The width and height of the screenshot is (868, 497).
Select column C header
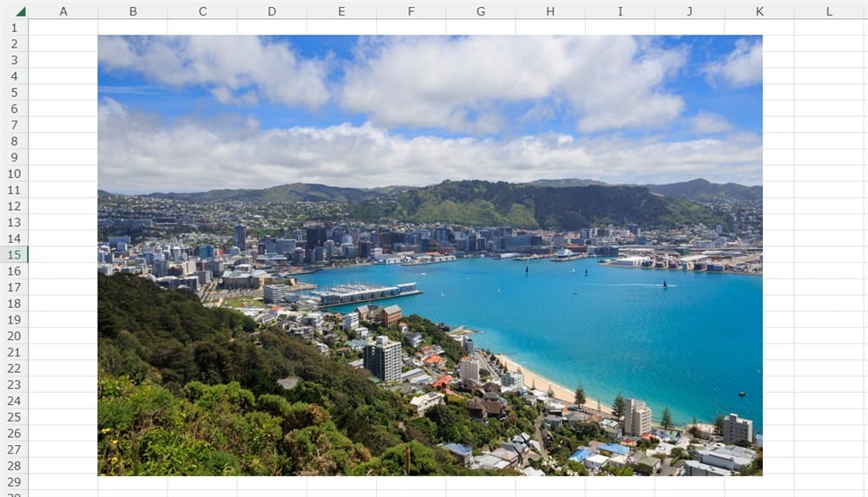202,11
